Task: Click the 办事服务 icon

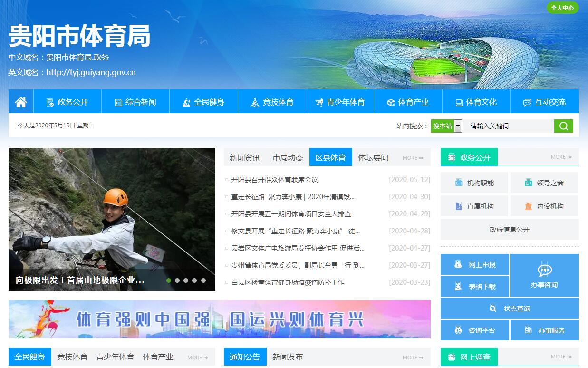Action: point(528,329)
